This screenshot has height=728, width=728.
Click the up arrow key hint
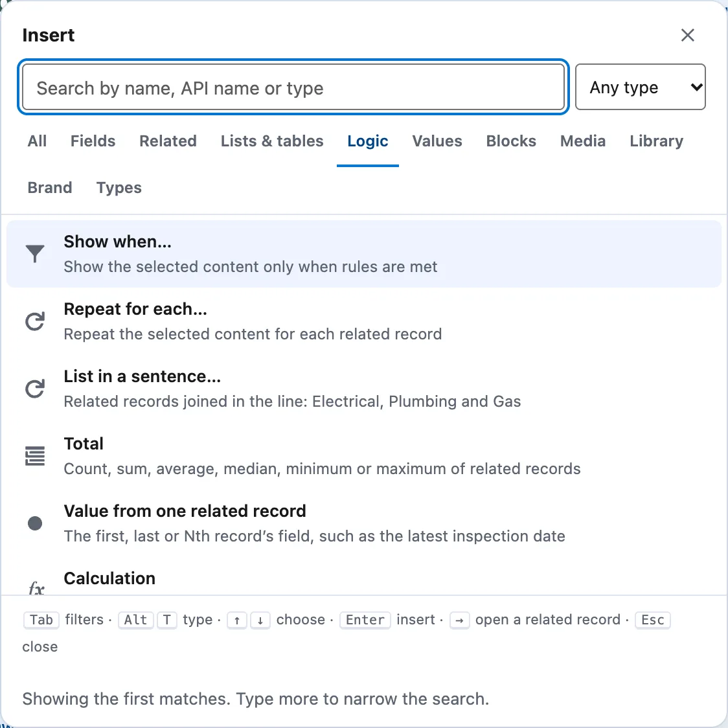tap(237, 620)
